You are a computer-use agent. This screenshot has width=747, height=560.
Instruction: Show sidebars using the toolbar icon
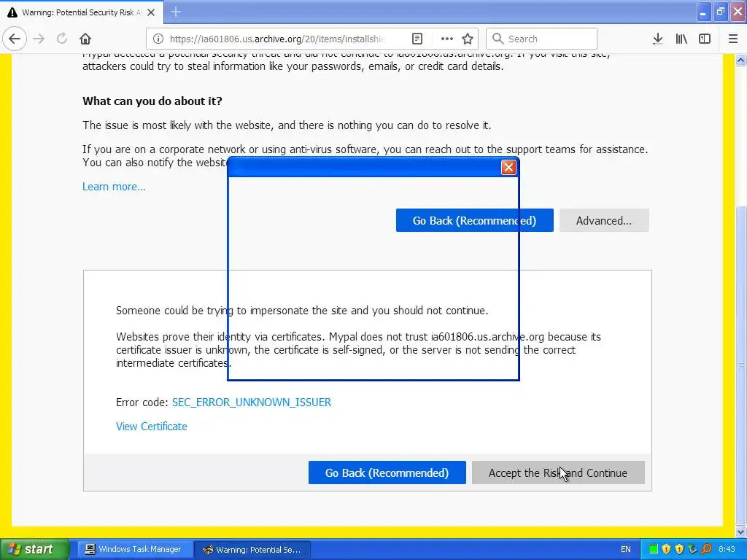(705, 39)
